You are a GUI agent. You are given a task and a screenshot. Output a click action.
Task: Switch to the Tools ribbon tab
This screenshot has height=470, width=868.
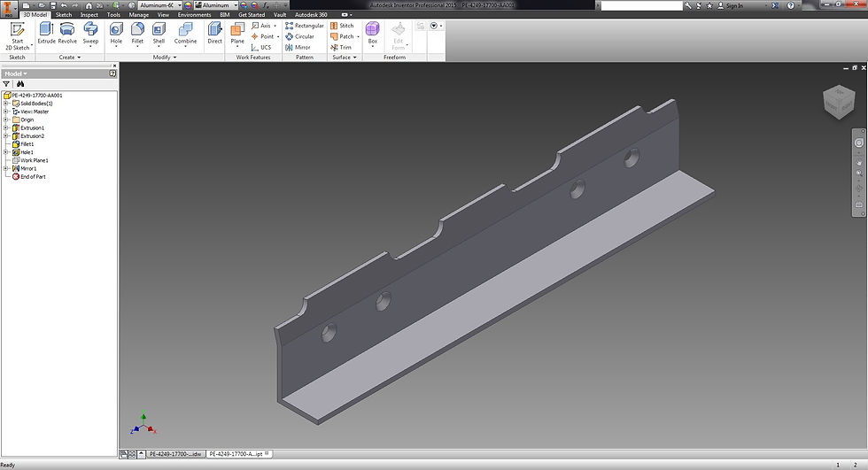pyautogui.click(x=113, y=15)
